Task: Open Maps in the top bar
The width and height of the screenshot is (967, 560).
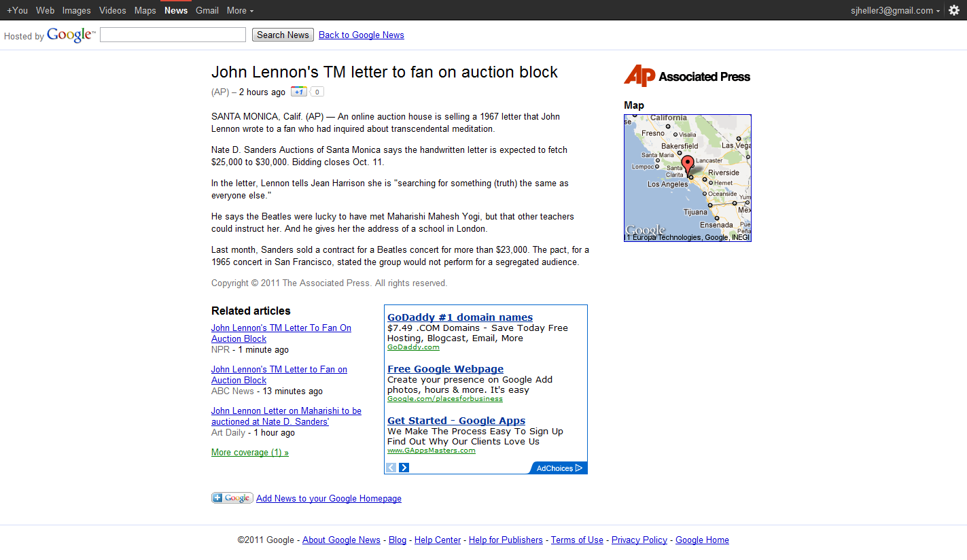Action: pyautogui.click(x=145, y=10)
